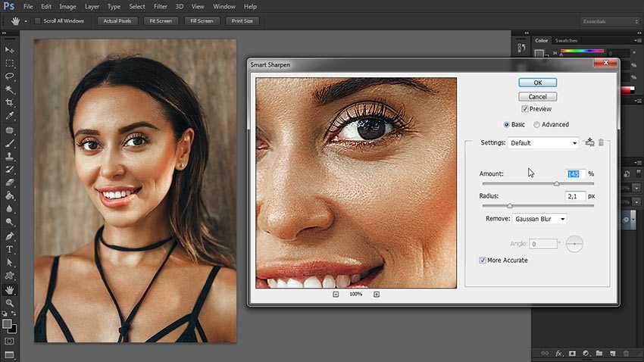Image resolution: width=644 pixels, height=362 pixels.
Task: Select the Zoom tool in toolbar
Action: pyautogui.click(x=9, y=303)
